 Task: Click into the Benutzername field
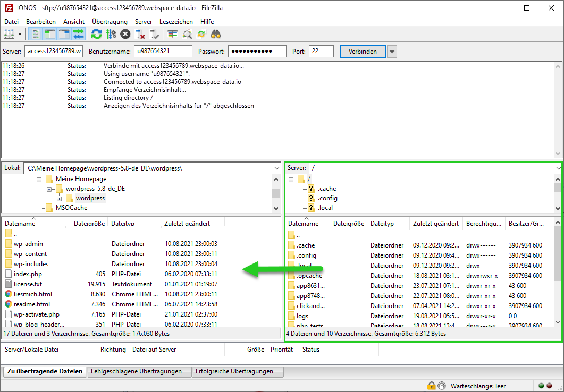[163, 51]
